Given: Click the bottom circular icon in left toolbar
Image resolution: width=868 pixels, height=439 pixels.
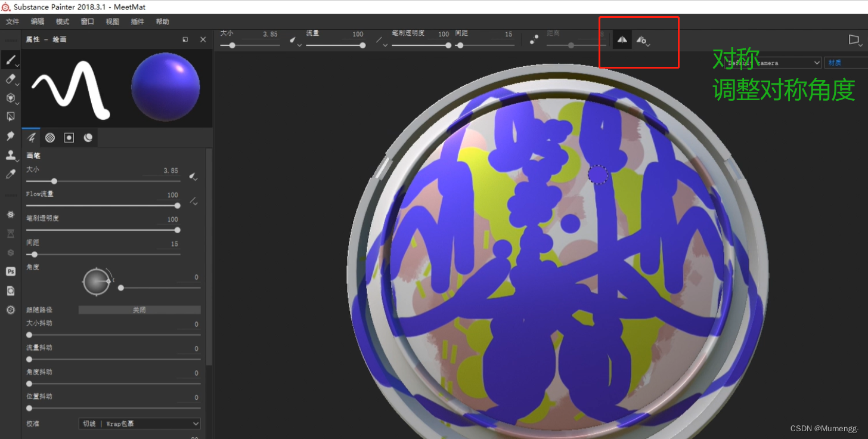Looking at the screenshot, I should pos(10,310).
